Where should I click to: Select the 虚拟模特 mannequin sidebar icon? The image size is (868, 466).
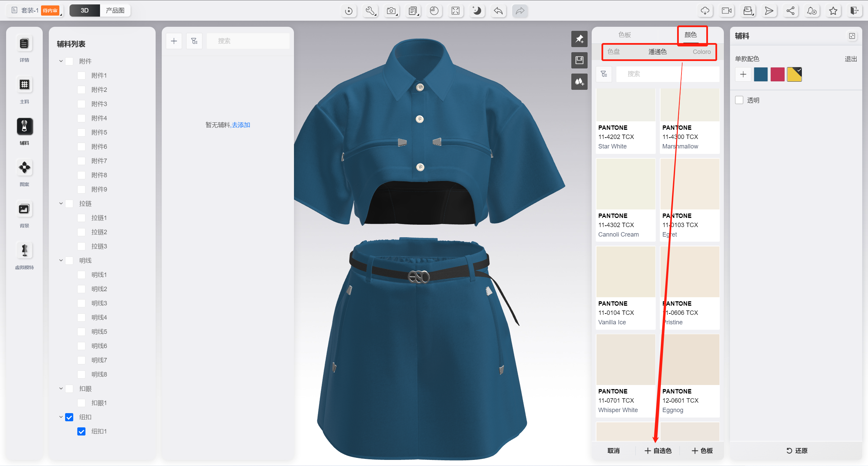pos(24,251)
